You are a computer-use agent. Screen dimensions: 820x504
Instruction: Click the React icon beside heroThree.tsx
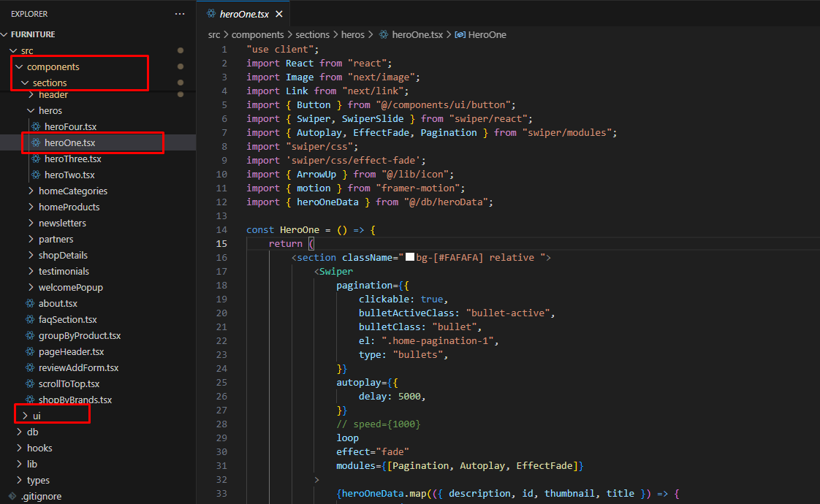click(36, 159)
